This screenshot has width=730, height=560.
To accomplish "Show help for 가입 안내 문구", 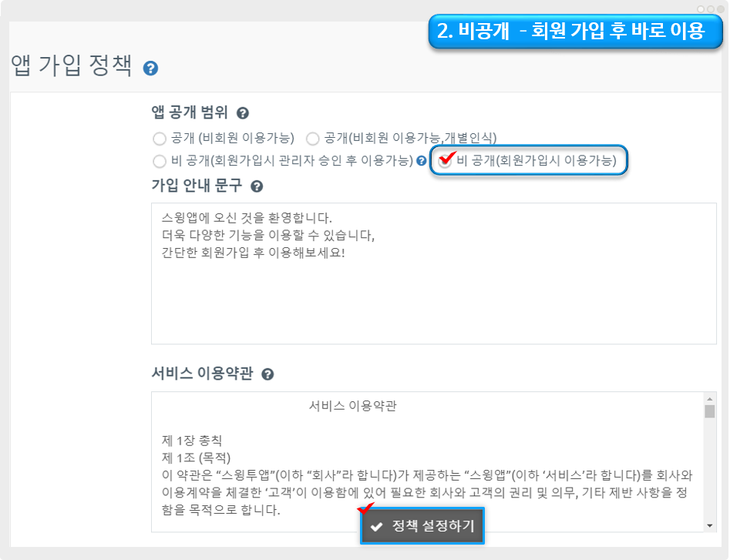I will pos(257,186).
